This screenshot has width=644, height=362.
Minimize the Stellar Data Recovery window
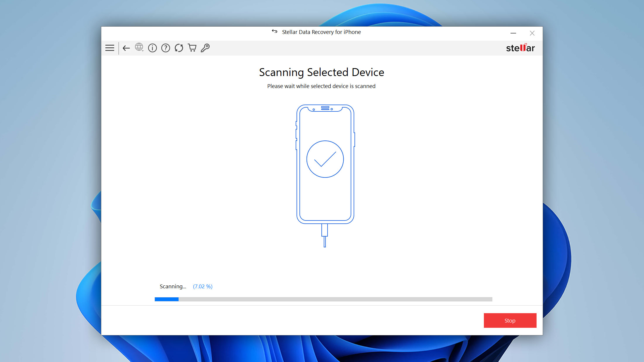[x=513, y=33]
